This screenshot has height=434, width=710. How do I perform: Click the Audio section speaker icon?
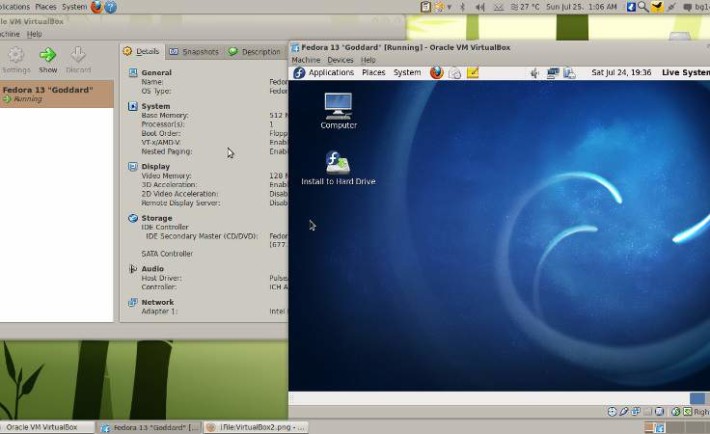133,269
